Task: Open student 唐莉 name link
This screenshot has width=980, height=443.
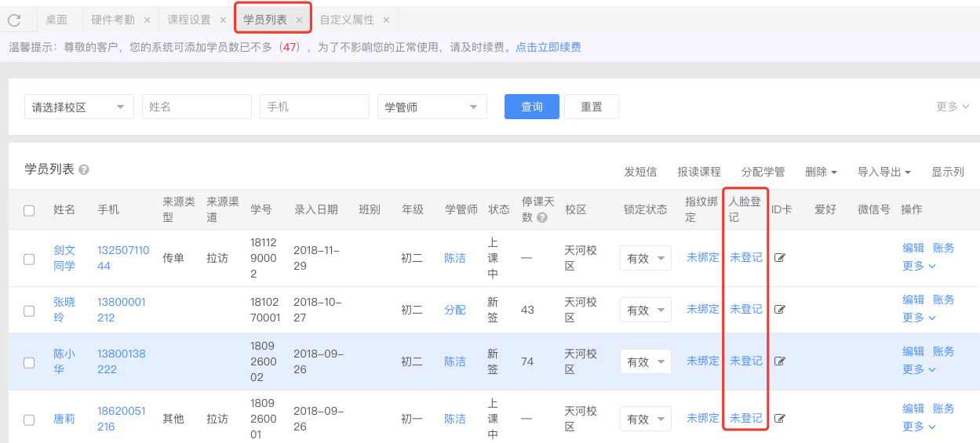Action: pyautogui.click(x=64, y=419)
